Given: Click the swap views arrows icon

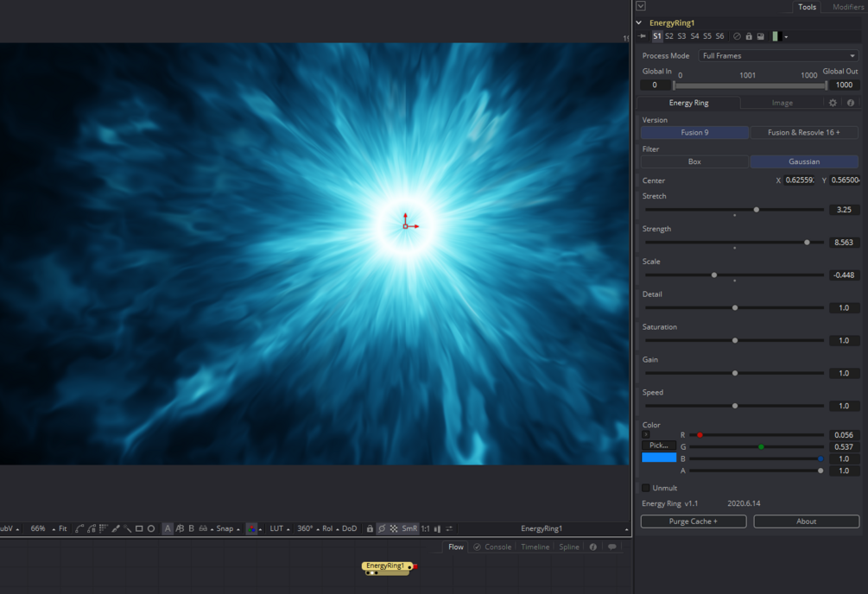Looking at the screenshot, I should pos(449,528).
